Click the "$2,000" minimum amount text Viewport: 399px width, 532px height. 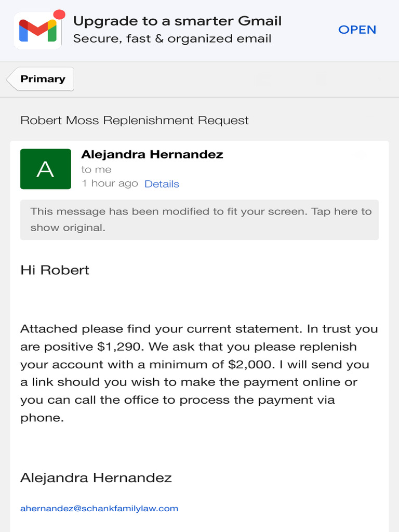point(247,364)
